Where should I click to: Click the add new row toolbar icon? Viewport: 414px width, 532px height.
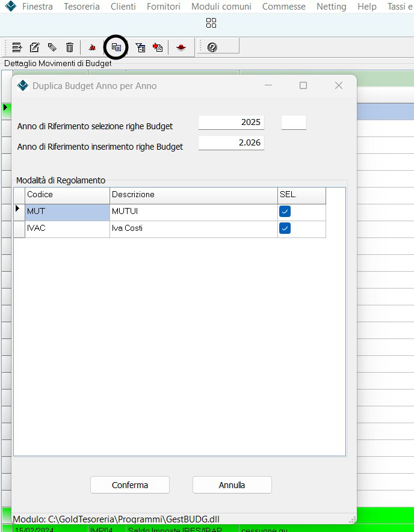(x=17, y=47)
